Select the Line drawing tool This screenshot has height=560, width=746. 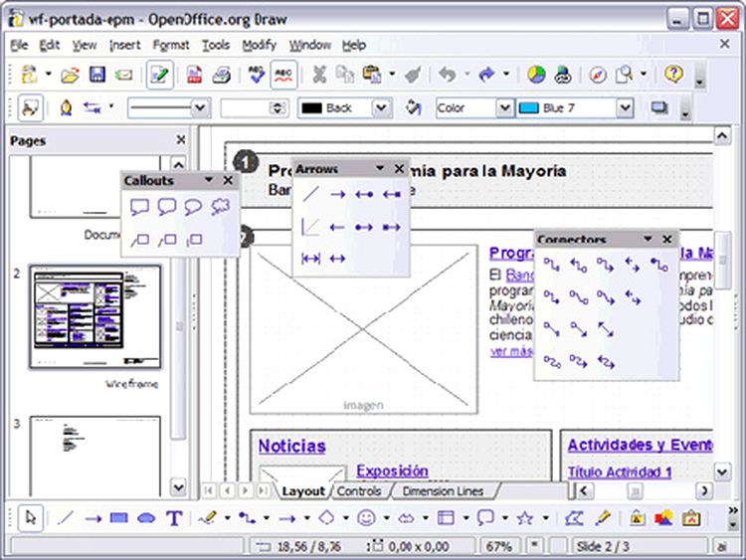(66, 517)
